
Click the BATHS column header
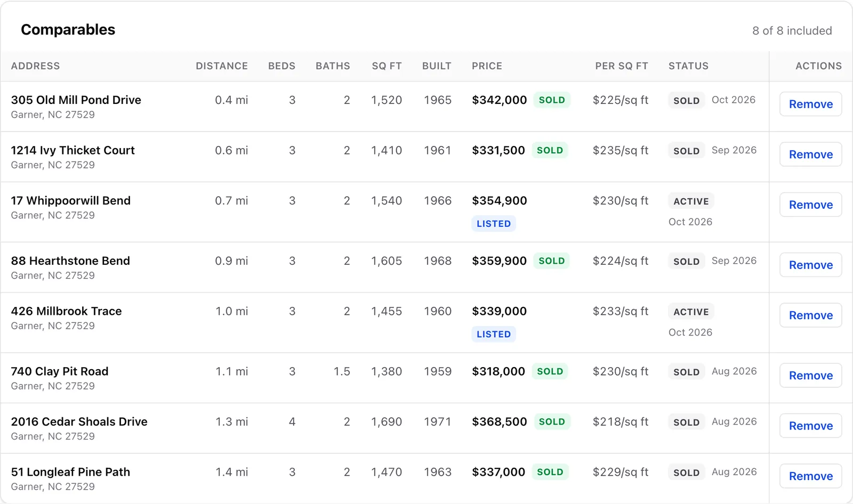(x=333, y=66)
